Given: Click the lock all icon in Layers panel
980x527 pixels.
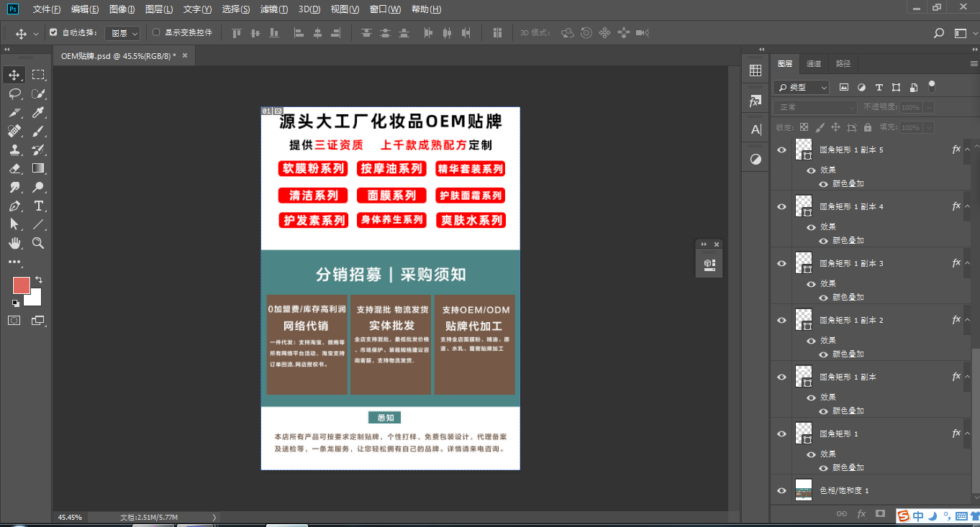Looking at the screenshot, I should point(868,127).
